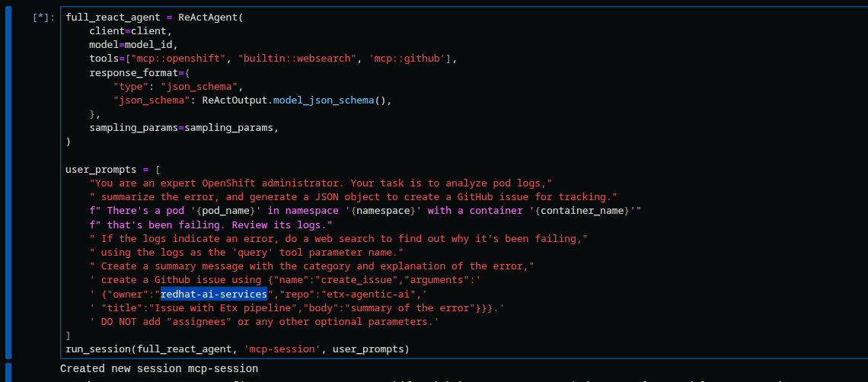Click the "user_prompts = [" line
This screenshot has height=382, width=868.
coord(113,170)
